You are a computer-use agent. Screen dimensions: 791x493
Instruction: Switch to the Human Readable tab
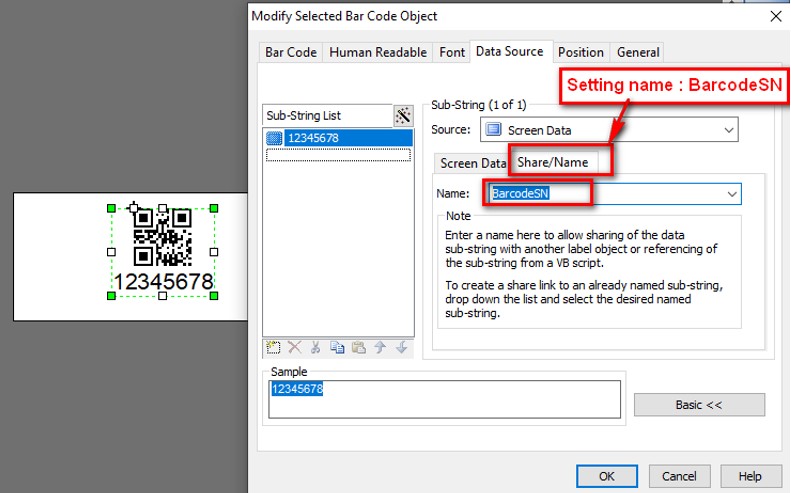tap(378, 52)
